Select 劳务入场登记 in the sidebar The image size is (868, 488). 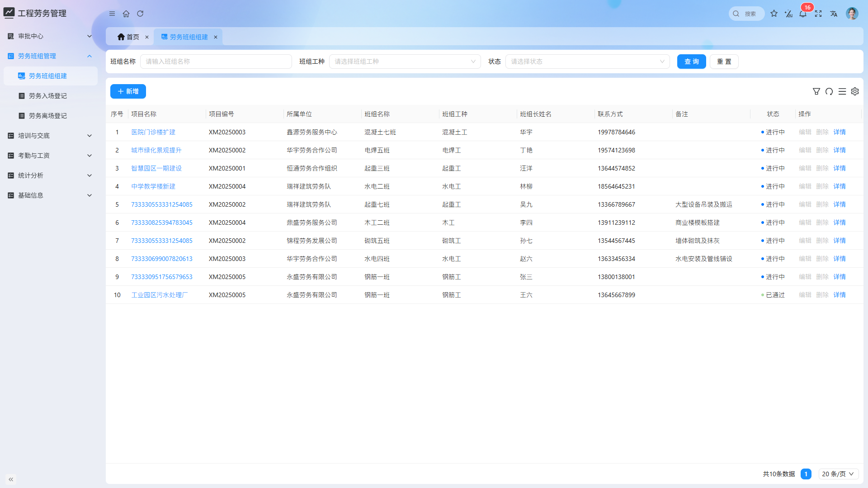(x=48, y=96)
